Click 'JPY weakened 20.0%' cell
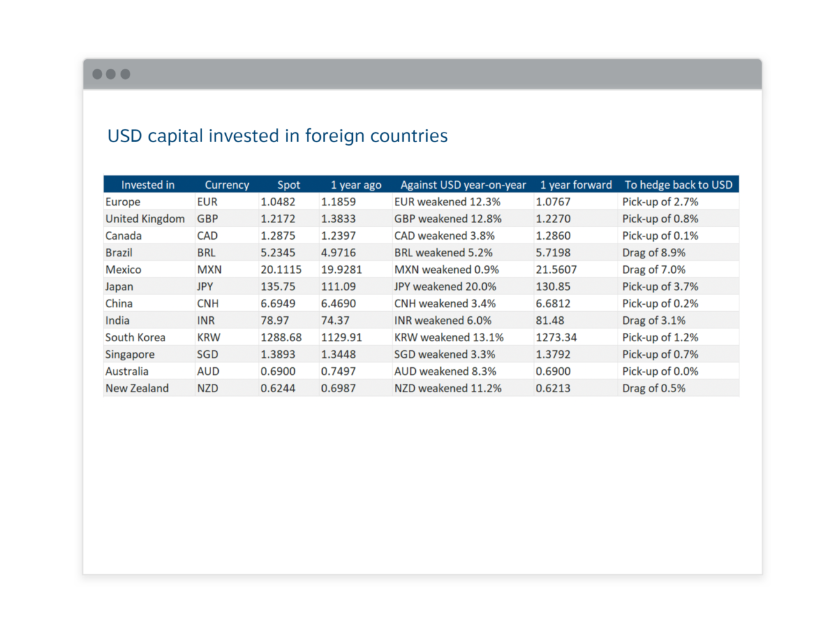Viewport: 837px width, 644px height. pos(445,287)
